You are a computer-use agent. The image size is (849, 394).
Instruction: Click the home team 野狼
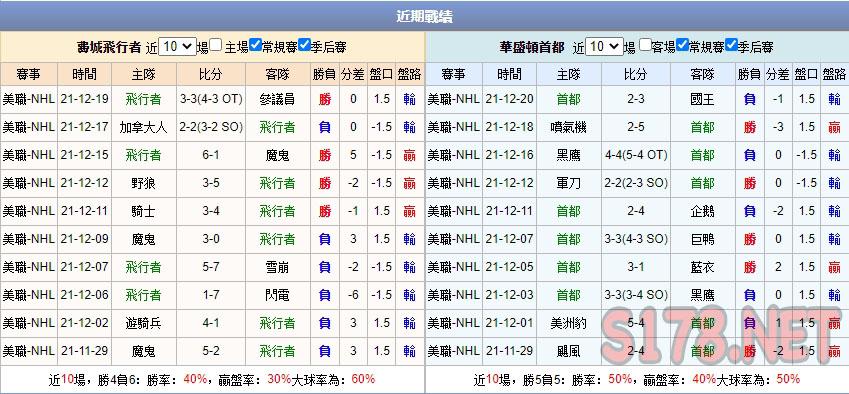pos(143,183)
